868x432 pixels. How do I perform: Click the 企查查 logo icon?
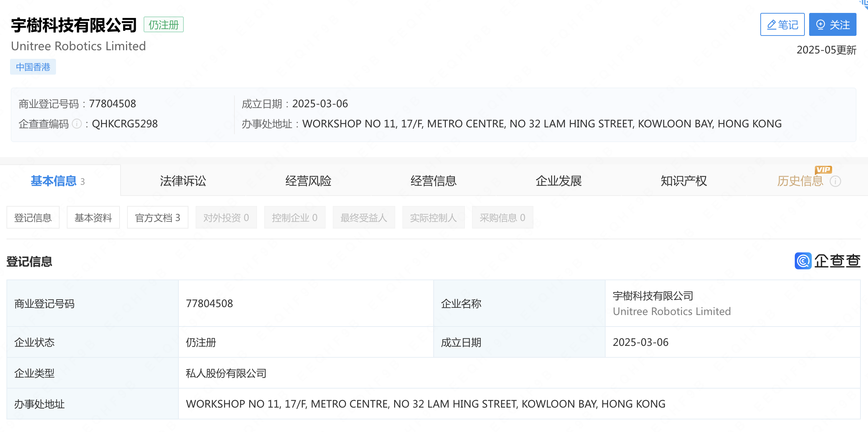click(803, 261)
